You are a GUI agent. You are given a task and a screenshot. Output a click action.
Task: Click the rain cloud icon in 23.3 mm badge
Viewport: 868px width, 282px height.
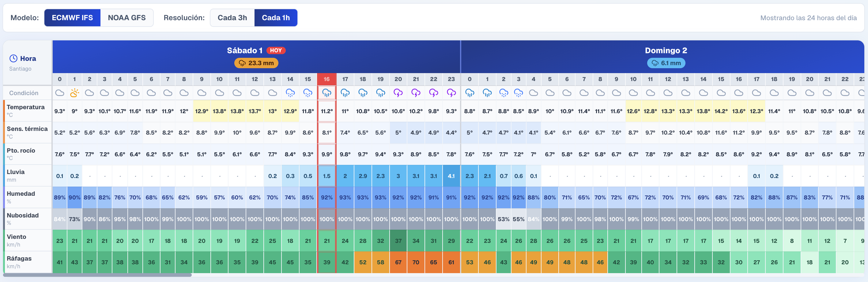242,63
